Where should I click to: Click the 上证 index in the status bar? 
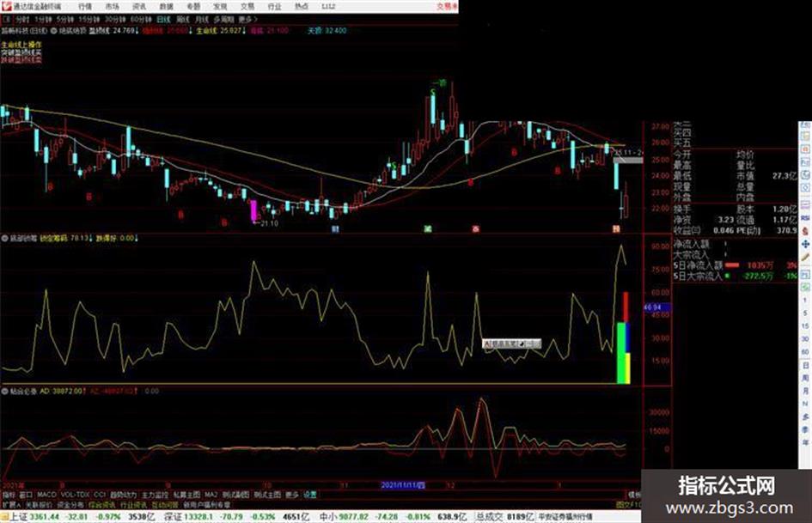[18, 517]
